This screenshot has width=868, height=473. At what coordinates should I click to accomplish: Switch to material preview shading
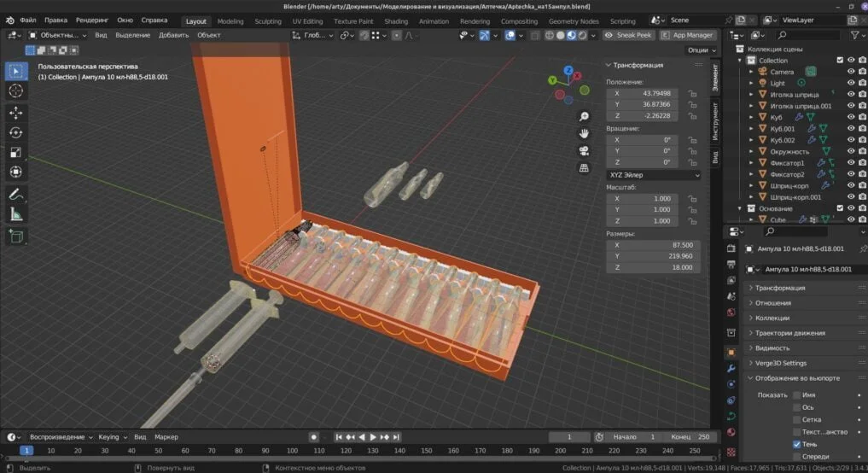[571, 35]
